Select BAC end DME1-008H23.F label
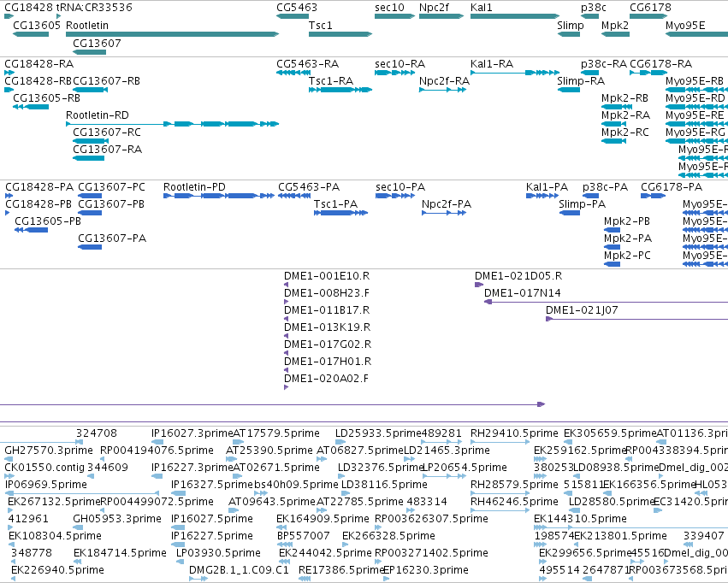Viewport: 728px width, 583px height. (327, 293)
